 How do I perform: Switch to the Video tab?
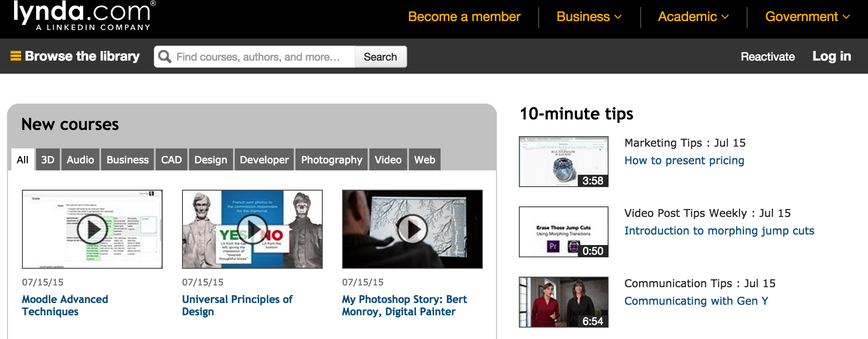(x=388, y=159)
